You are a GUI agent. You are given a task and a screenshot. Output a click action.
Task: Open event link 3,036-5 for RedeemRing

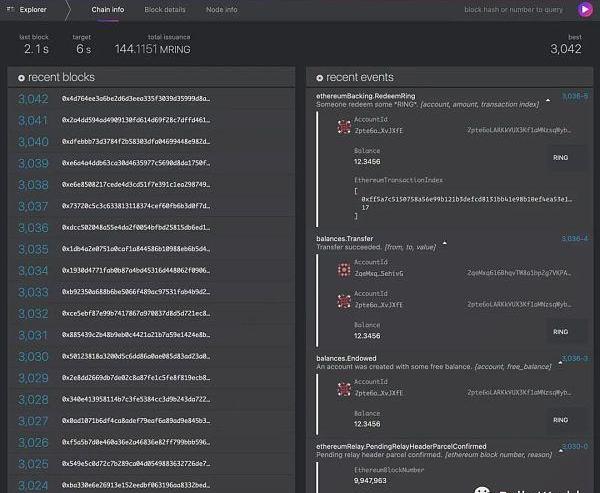[x=574, y=97]
